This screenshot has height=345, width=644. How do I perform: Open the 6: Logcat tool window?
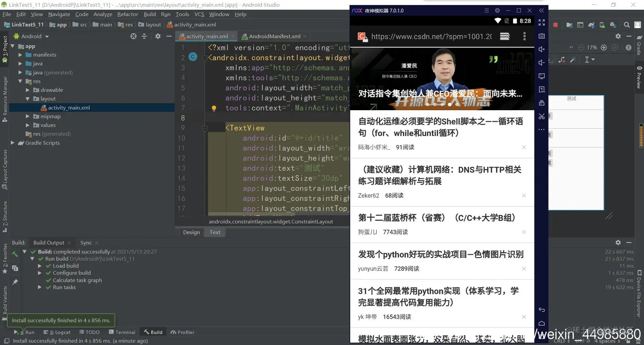(57, 332)
